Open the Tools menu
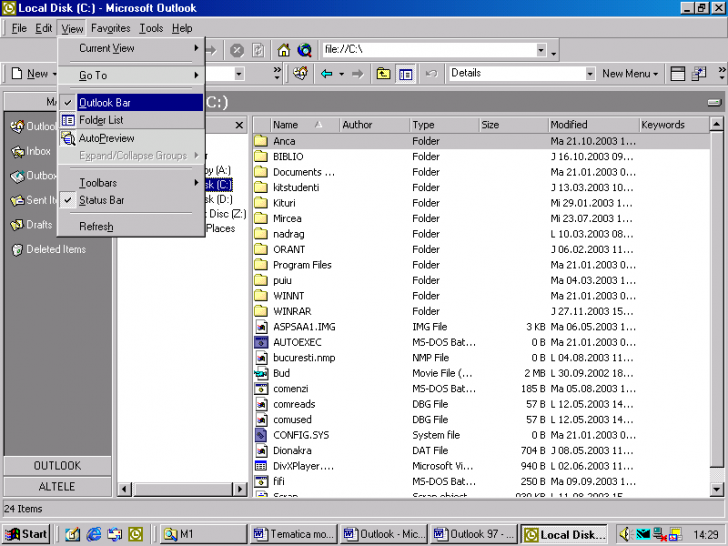Image resolution: width=728 pixels, height=546 pixels. (x=151, y=28)
